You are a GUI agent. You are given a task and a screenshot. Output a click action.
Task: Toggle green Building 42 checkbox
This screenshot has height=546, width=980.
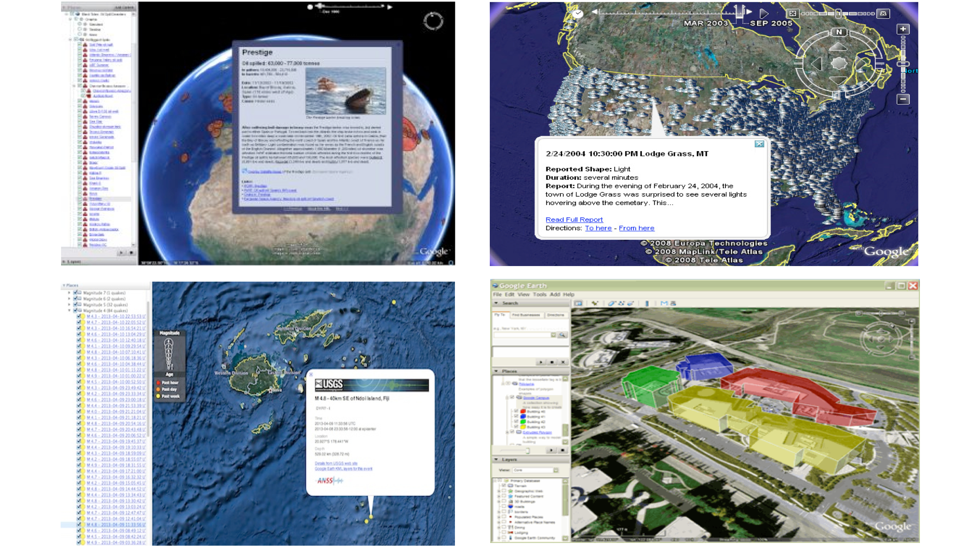(516, 421)
